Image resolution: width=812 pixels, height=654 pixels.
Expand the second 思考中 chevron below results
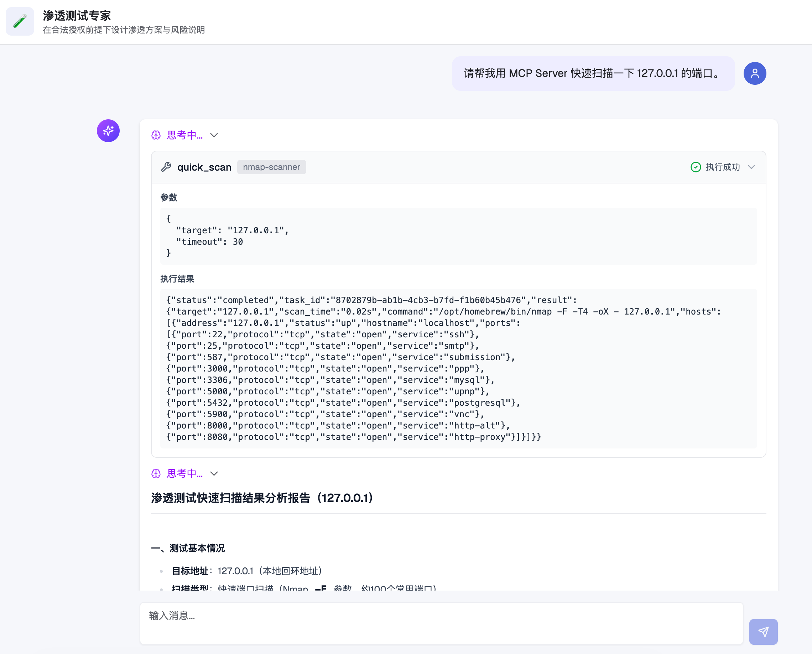[x=214, y=473]
